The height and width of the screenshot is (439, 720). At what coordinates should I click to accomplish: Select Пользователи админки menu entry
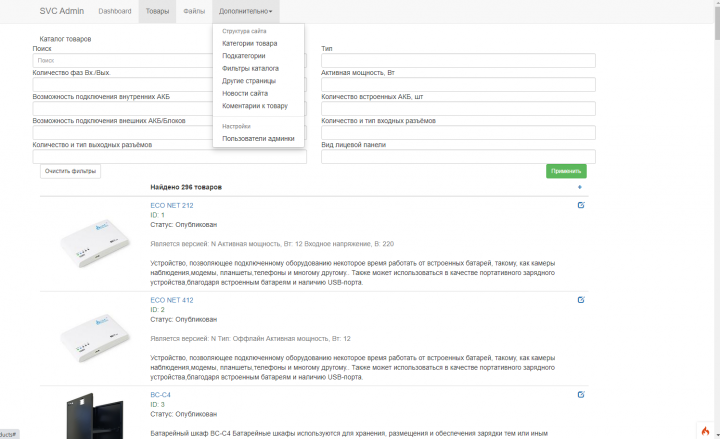(258, 138)
